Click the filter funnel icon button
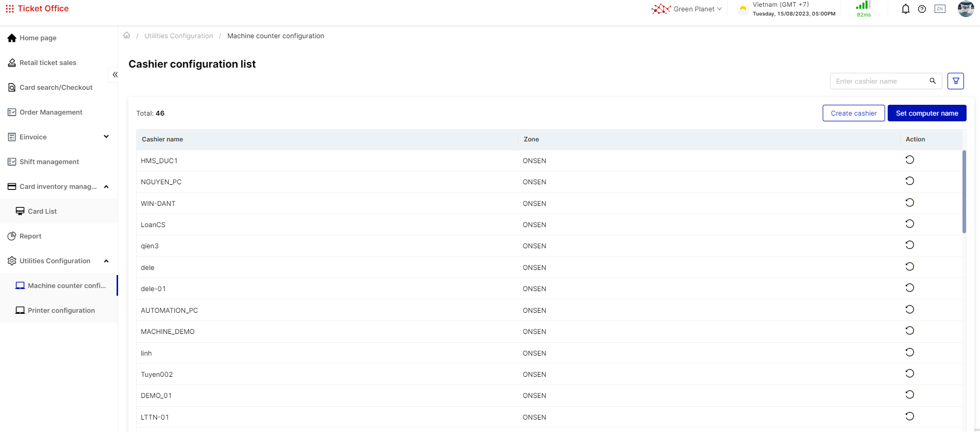 (x=955, y=81)
